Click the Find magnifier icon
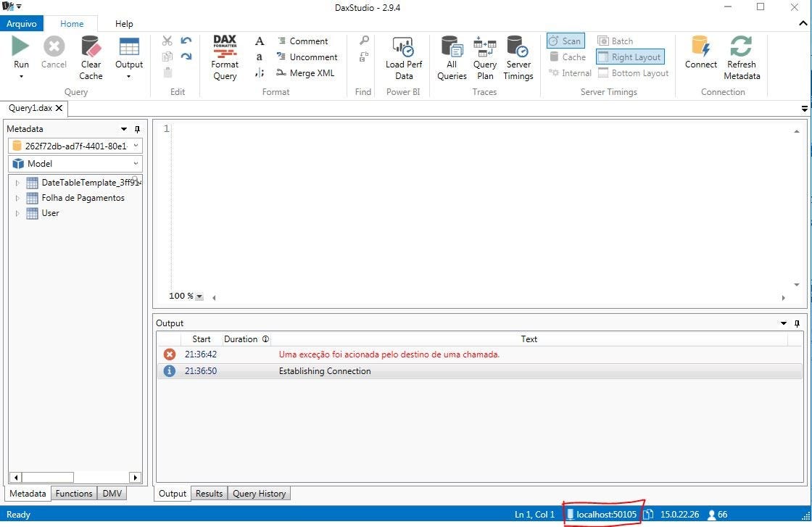This screenshot has width=812, height=527. 364,41
